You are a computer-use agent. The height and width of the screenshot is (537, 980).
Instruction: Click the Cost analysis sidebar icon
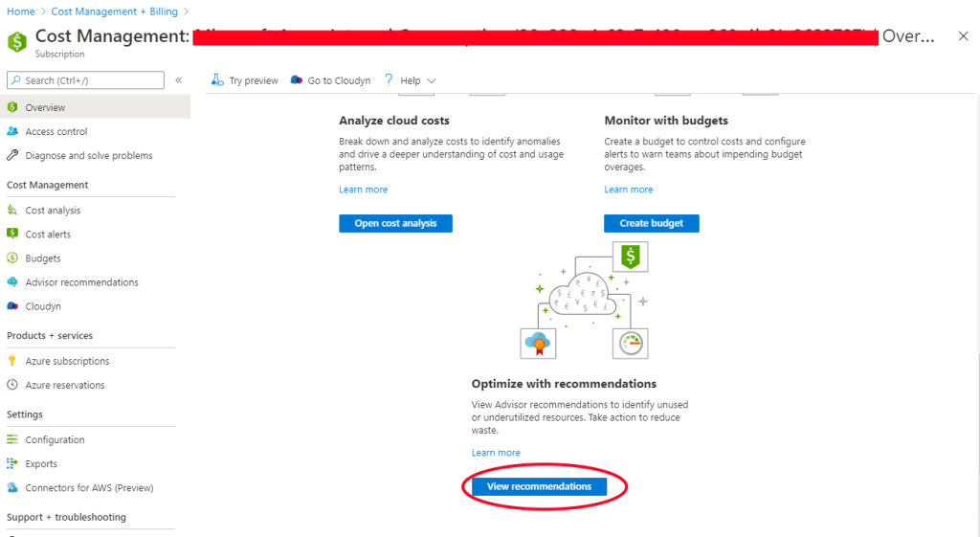point(12,211)
